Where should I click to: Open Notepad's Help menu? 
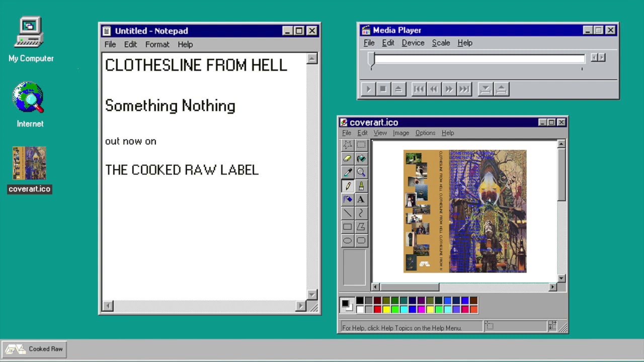(185, 44)
